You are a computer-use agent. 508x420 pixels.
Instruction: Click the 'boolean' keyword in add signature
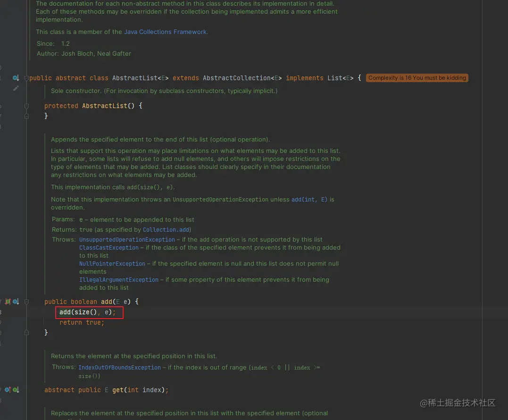coord(84,302)
